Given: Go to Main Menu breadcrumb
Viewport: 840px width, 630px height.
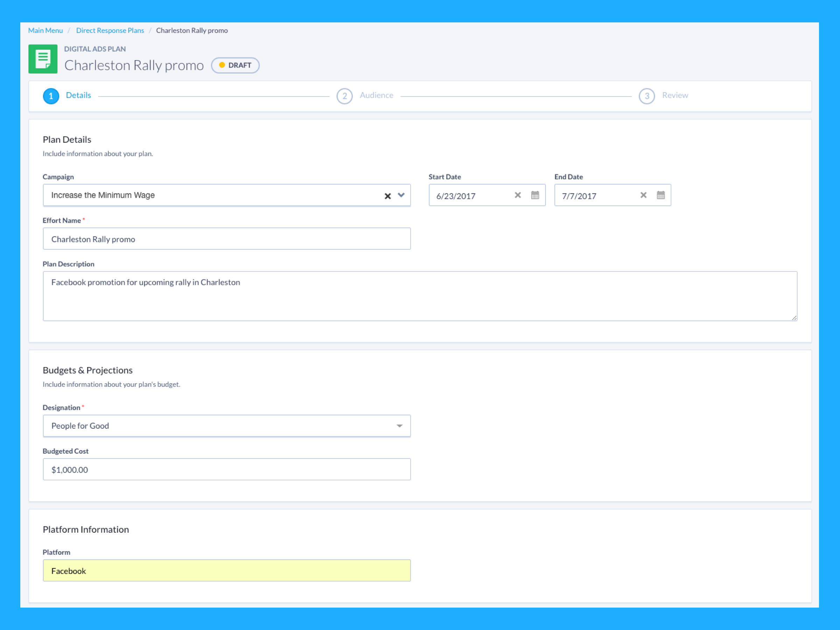Looking at the screenshot, I should click(x=45, y=30).
